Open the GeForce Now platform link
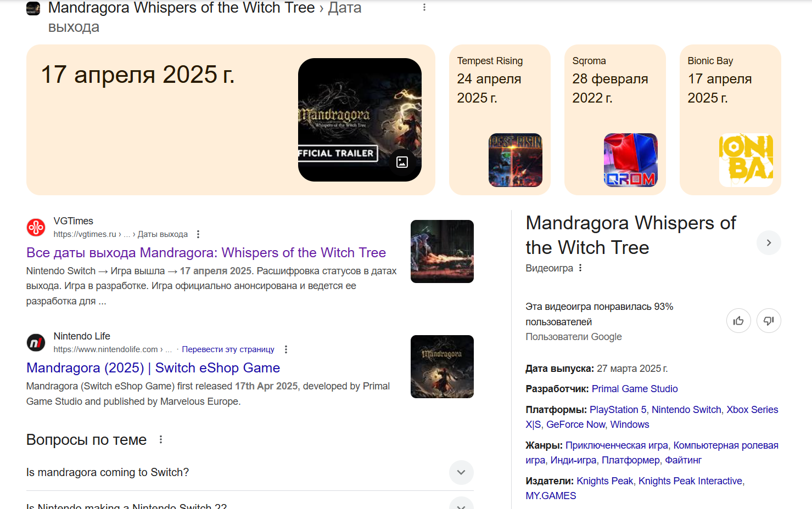This screenshot has width=812, height=509. pos(576,425)
